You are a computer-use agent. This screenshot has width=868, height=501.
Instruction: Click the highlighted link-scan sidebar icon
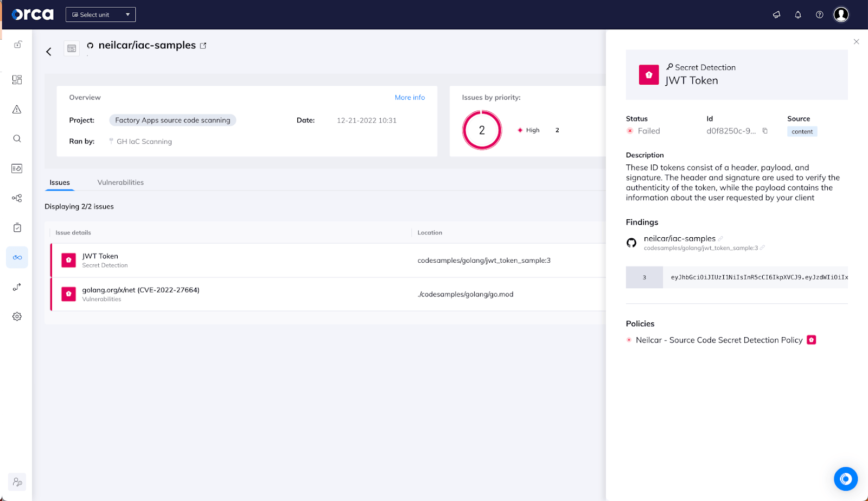pos(17,257)
